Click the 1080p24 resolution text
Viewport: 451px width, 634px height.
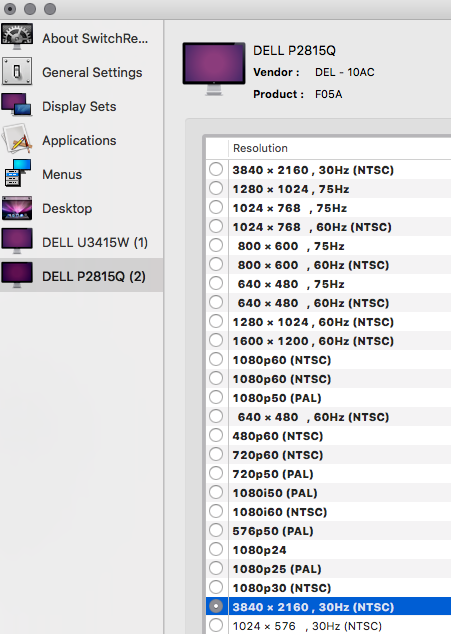259,550
